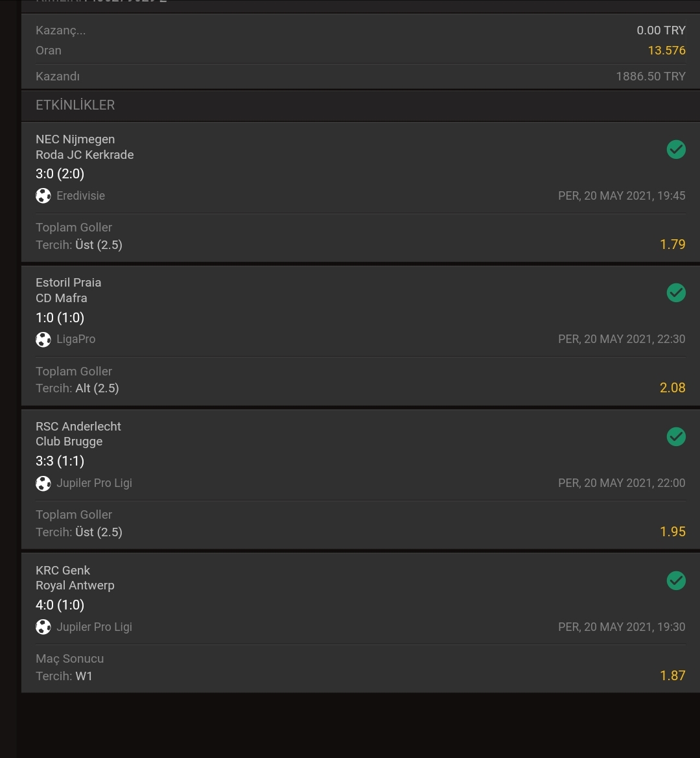
Task: Click the 3:3 (1:1) score text
Action: [60, 460]
